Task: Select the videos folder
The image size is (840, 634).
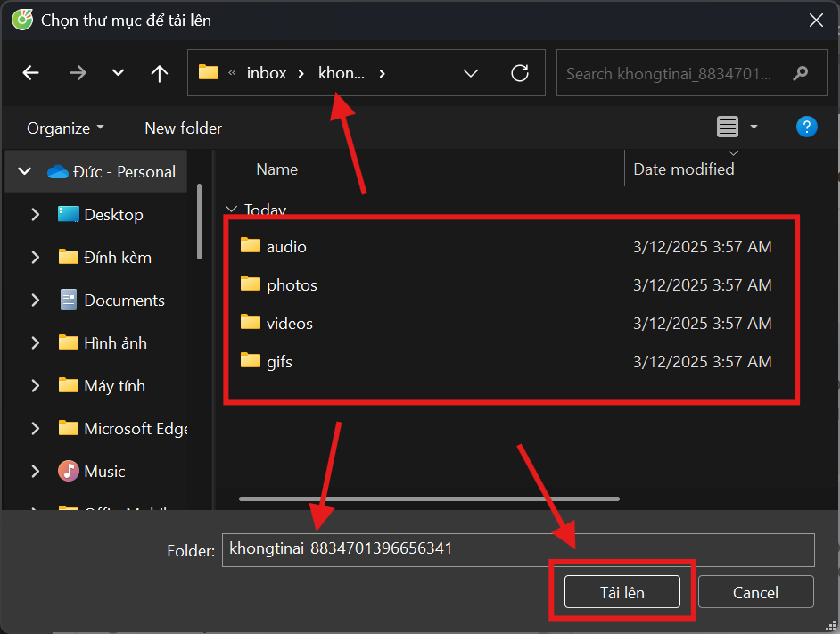Action: [x=289, y=324]
